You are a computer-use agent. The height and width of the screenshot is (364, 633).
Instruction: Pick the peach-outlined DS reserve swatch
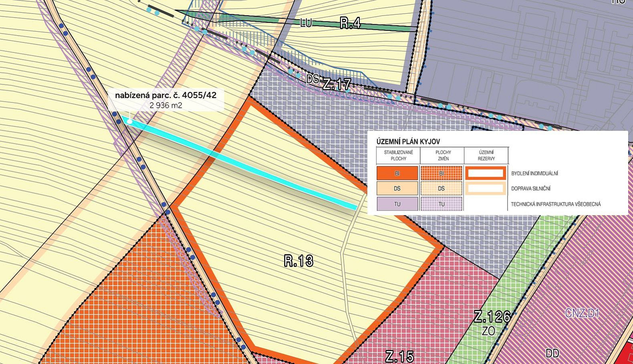(485, 189)
